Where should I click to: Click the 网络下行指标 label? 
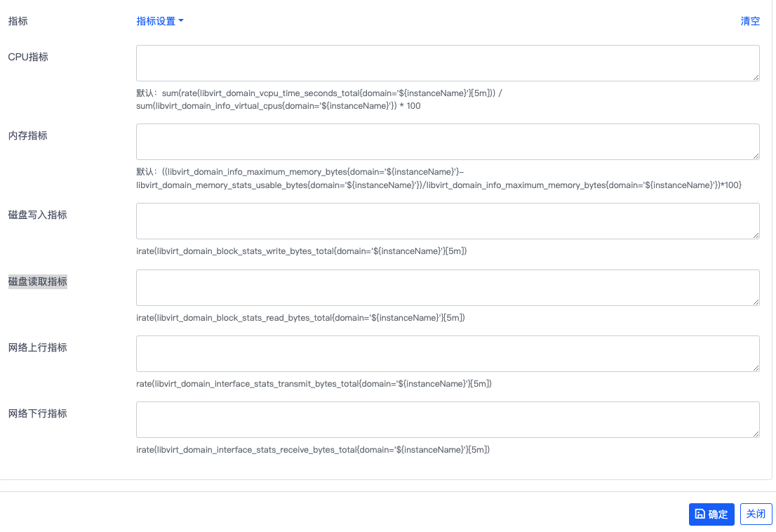(38, 413)
